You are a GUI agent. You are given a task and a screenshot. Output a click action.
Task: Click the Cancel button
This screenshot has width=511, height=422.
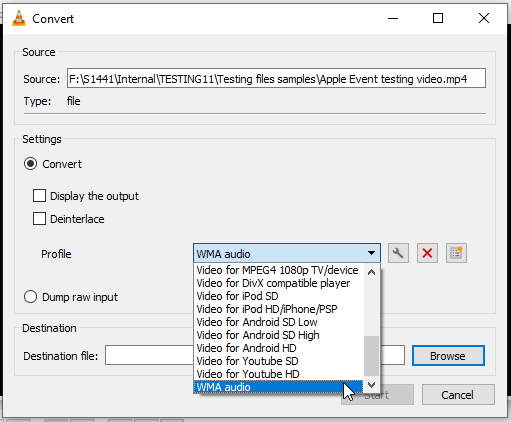pos(458,395)
